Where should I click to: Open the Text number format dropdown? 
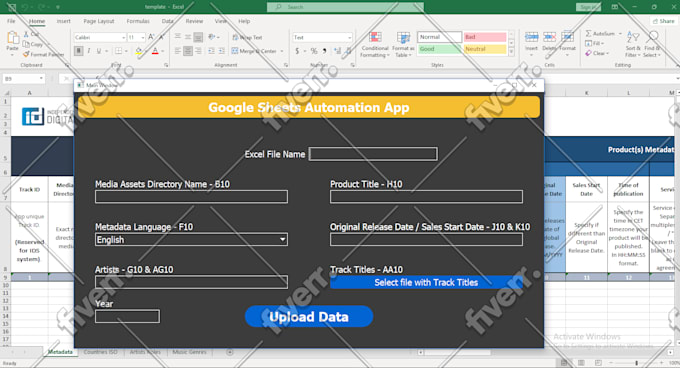(x=350, y=38)
